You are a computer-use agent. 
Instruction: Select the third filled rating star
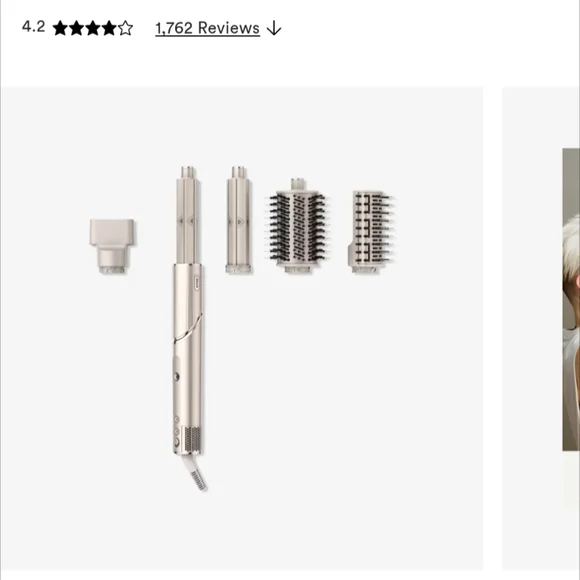point(93,28)
